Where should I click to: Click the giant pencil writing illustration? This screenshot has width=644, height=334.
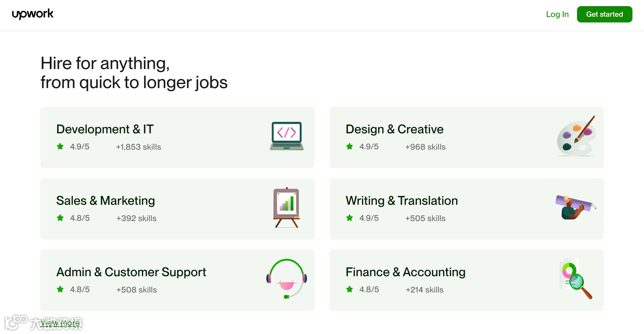coord(576,207)
